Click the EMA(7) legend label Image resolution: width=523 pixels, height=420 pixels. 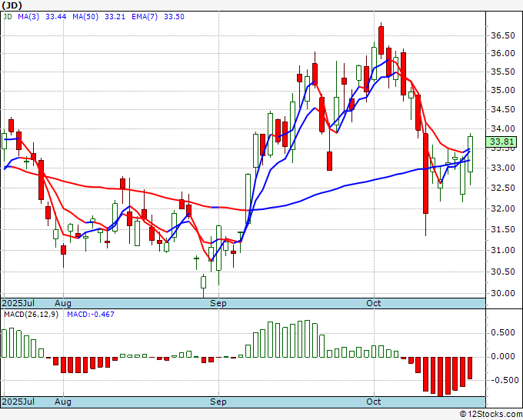[x=145, y=17]
